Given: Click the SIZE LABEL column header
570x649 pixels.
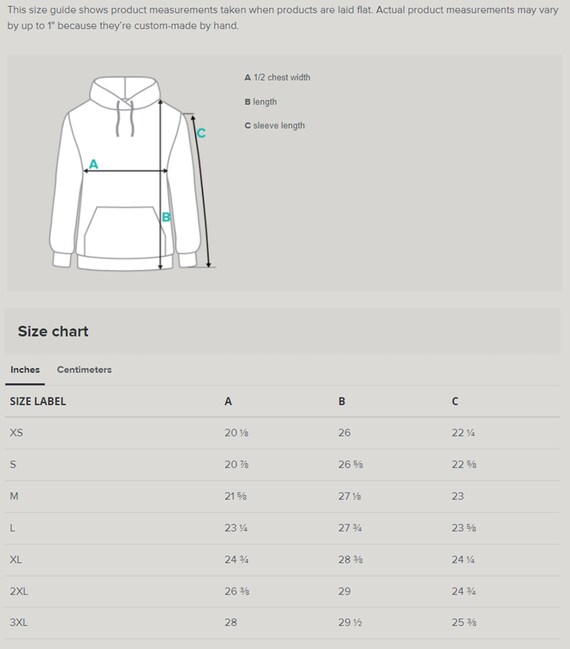Looking at the screenshot, I should 38,401.
